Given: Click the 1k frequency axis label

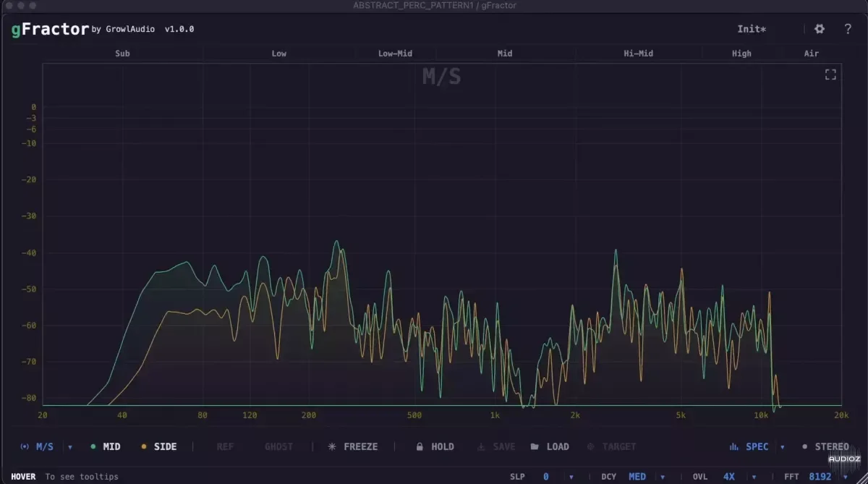Looking at the screenshot, I should click(495, 415).
